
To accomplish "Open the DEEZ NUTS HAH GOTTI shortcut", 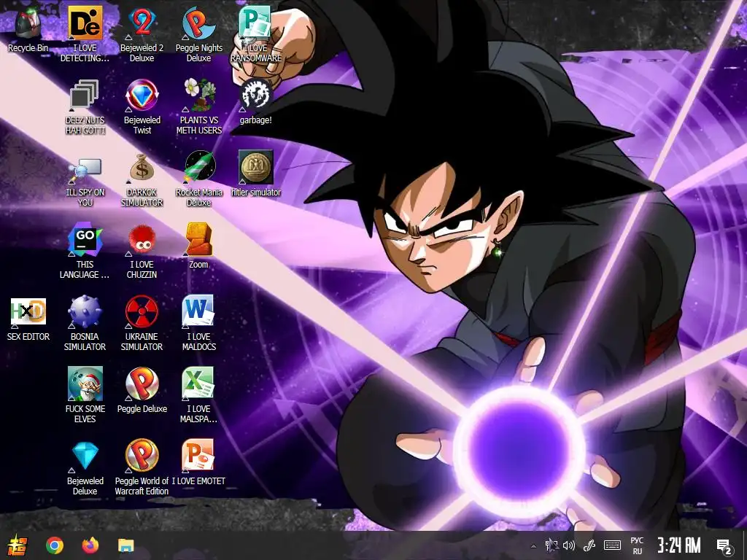I will click(85, 106).
